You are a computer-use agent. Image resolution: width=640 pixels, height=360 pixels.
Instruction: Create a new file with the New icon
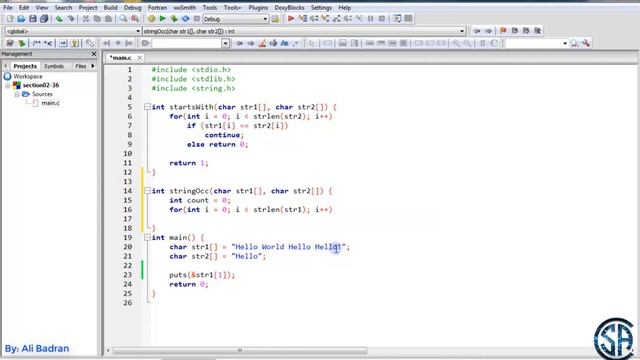click(10, 19)
